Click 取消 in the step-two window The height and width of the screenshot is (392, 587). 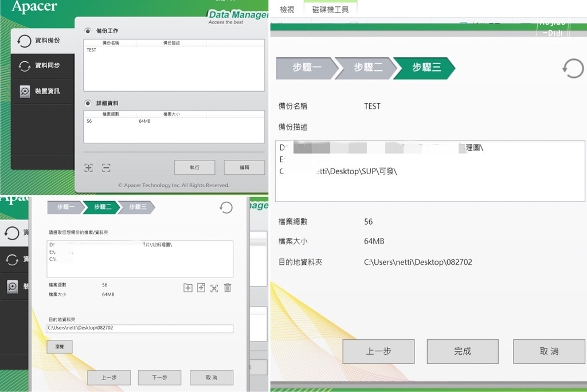coord(212,378)
